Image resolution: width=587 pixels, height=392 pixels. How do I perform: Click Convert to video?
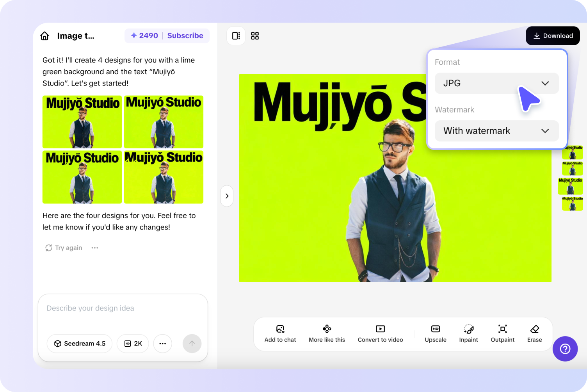pos(380,333)
